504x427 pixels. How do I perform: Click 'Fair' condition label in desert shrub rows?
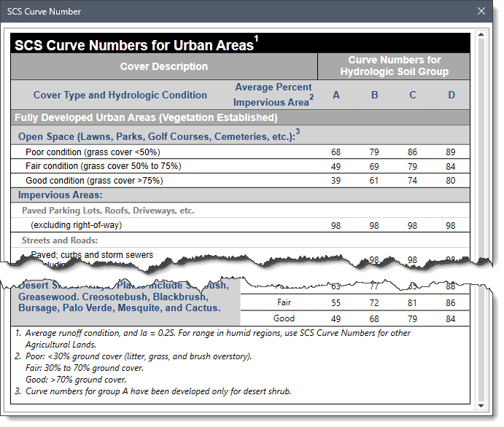[x=284, y=302]
